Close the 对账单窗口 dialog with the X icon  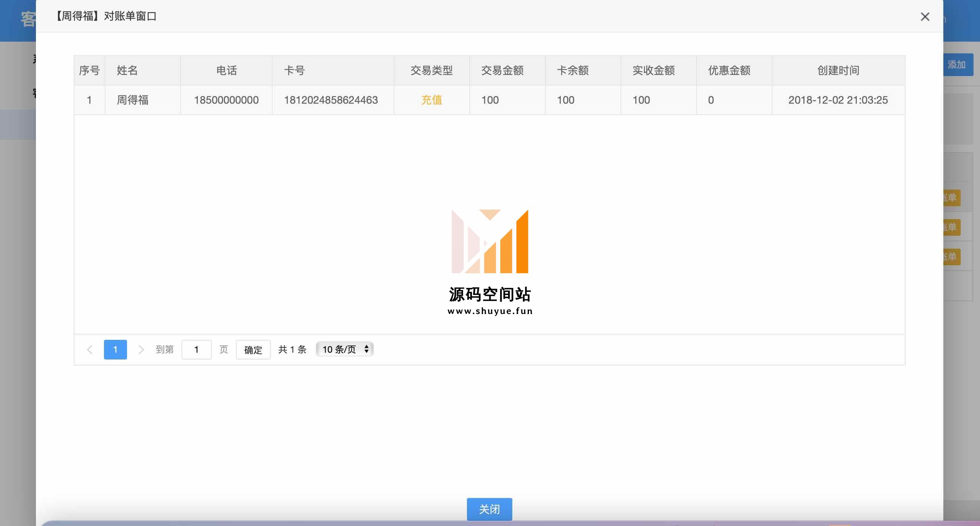(x=925, y=17)
